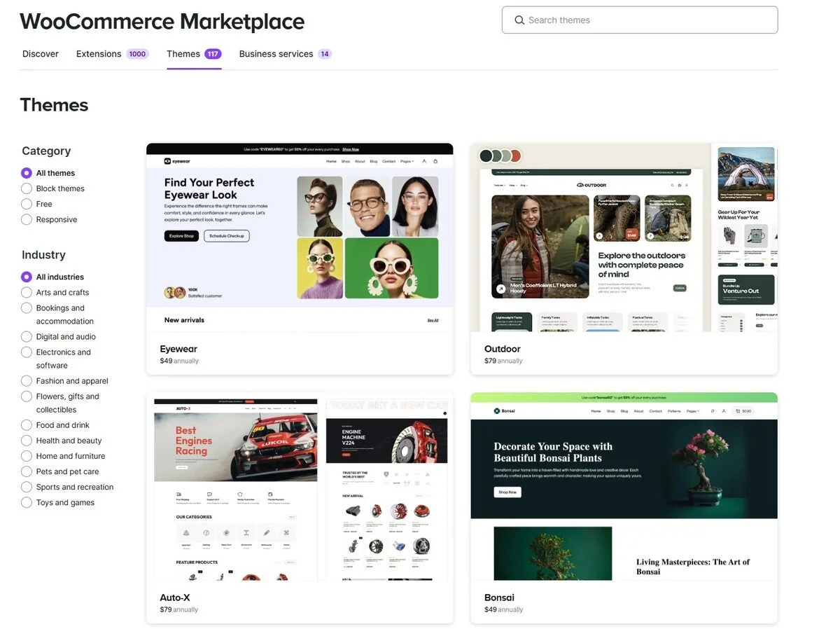Click the orange-red Outdoor palette swatch
This screenshot has width=840, height=629.
tap(515, 155)
